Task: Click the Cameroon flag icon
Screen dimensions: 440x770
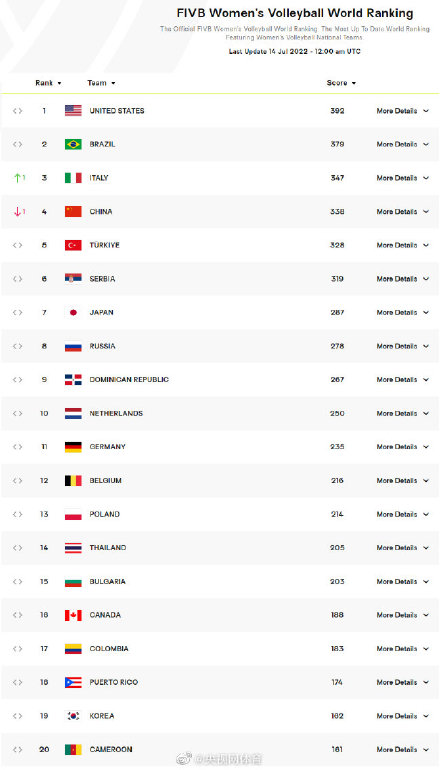Action: (73, 749)
